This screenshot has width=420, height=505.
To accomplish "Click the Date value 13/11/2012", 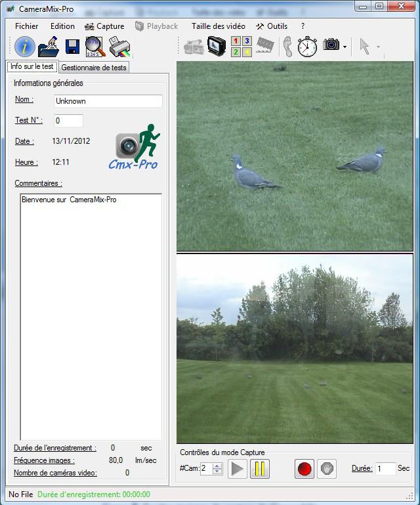I will [71, 141].
